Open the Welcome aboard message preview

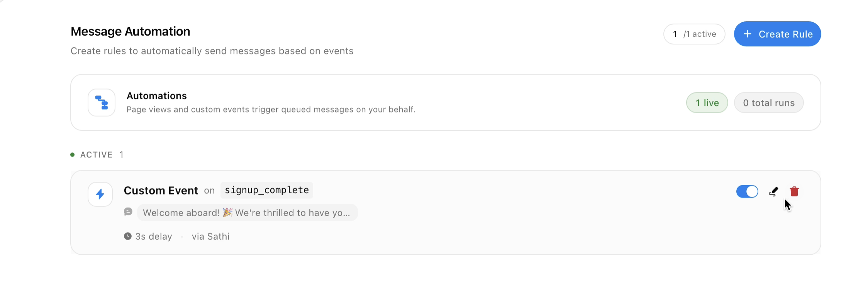point(247,213)
